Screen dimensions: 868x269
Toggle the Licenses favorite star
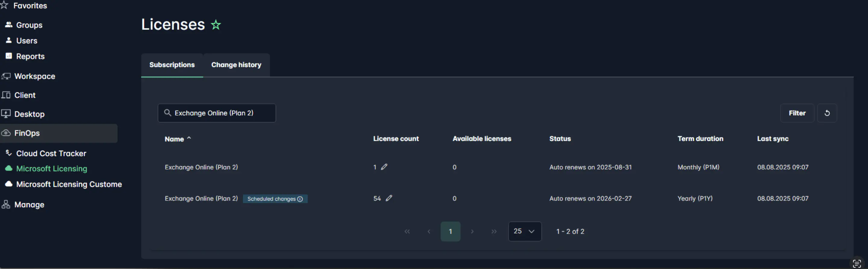[x=216, y=25]
